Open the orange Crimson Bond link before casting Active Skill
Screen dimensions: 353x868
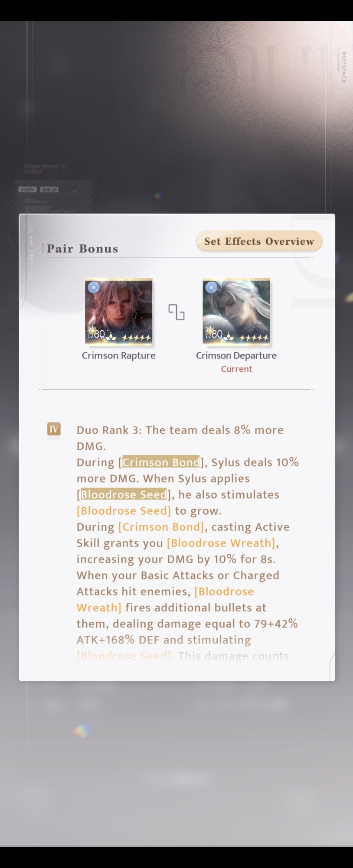161,527
